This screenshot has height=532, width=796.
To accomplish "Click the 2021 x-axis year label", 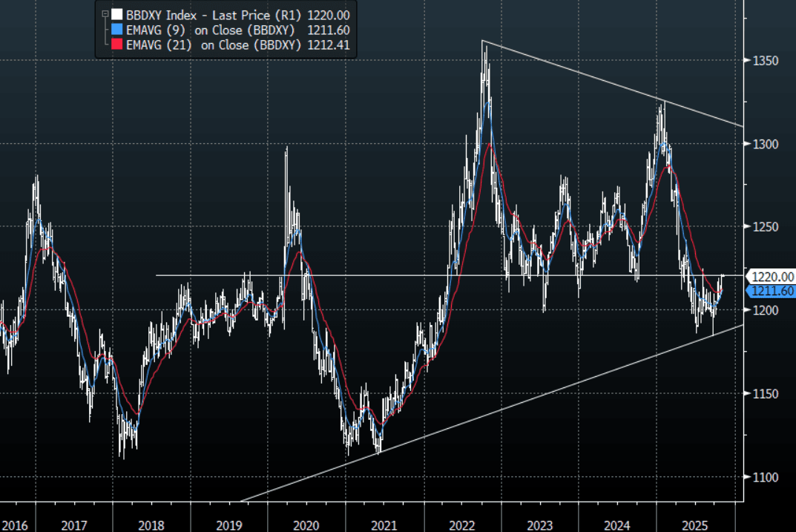I will click(x=384, y=525).
